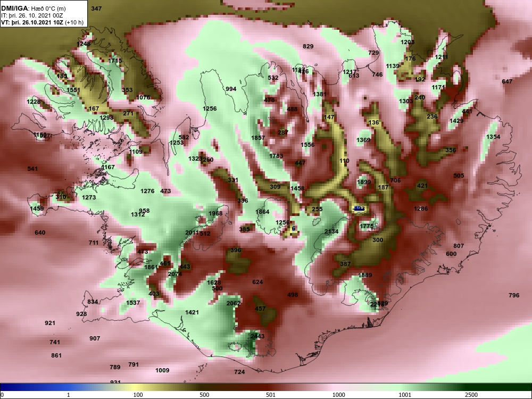Click the map value 1323

coord(195,159)
